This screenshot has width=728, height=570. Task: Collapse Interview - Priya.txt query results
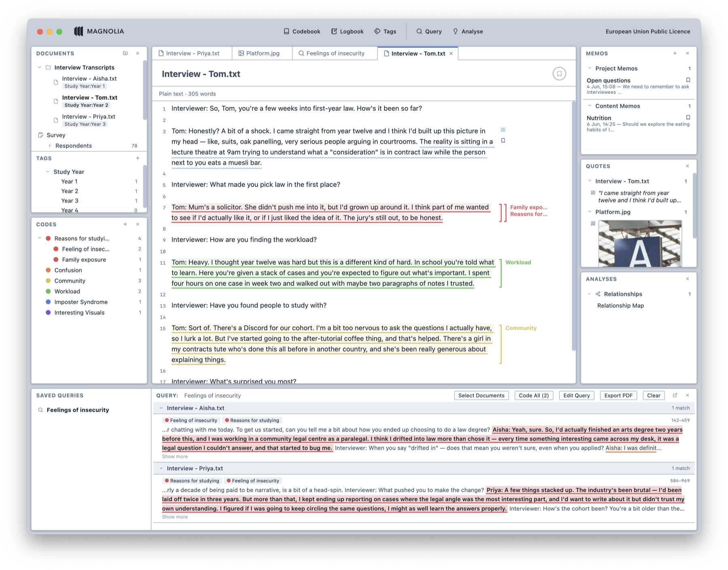[x=161, y=469]
